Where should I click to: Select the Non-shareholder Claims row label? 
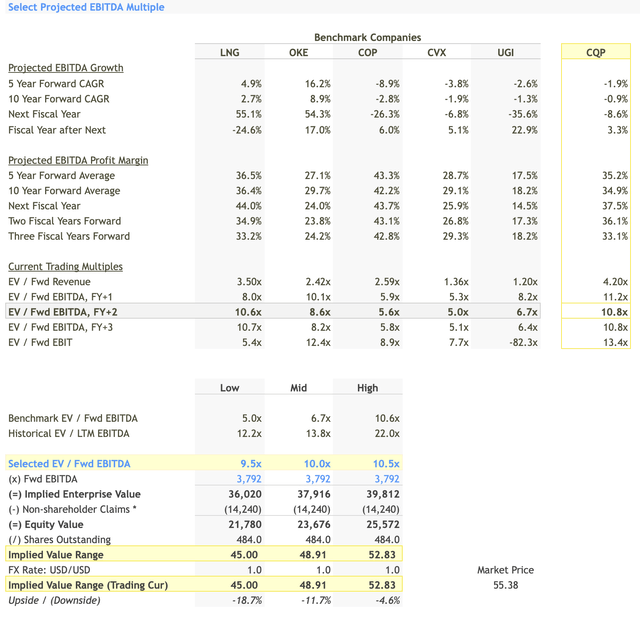[71, 509]
